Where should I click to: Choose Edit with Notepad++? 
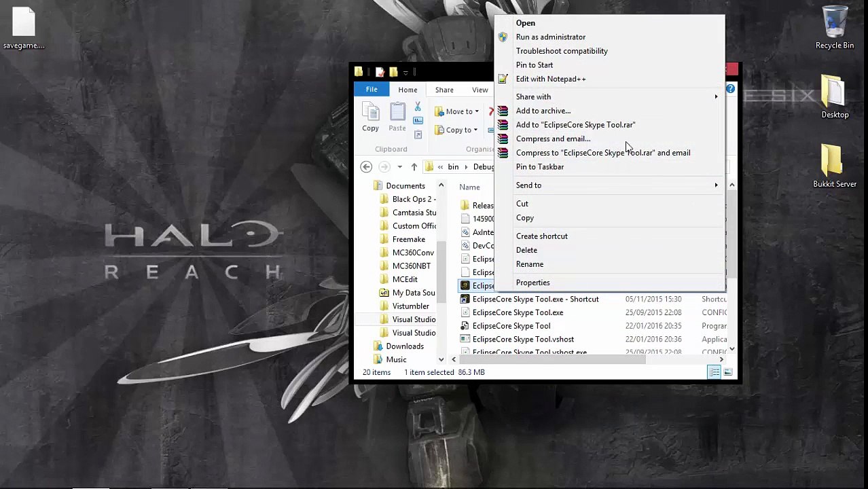550,79
